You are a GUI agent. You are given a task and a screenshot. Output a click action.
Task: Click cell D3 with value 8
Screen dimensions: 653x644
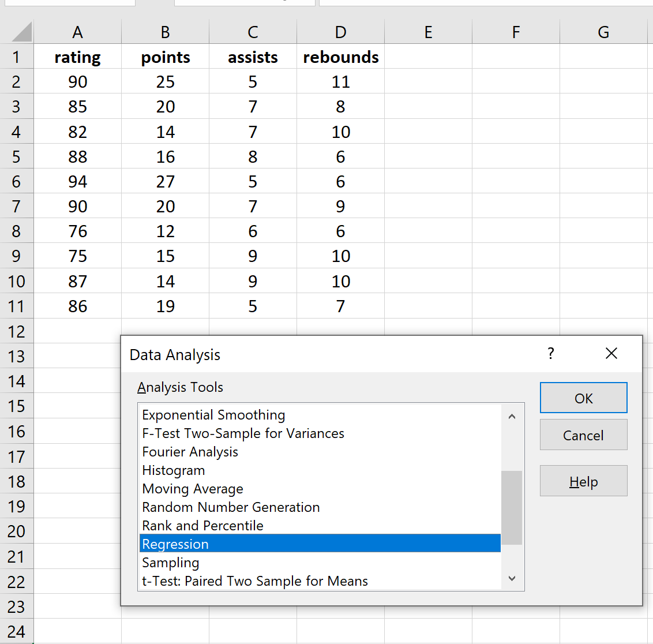tap(341, 106)
